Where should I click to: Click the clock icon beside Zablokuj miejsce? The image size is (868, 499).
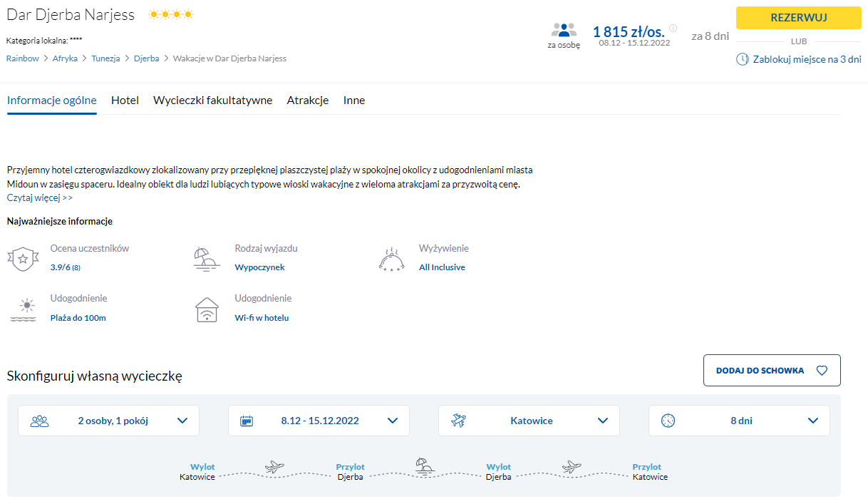pos(742,59)
